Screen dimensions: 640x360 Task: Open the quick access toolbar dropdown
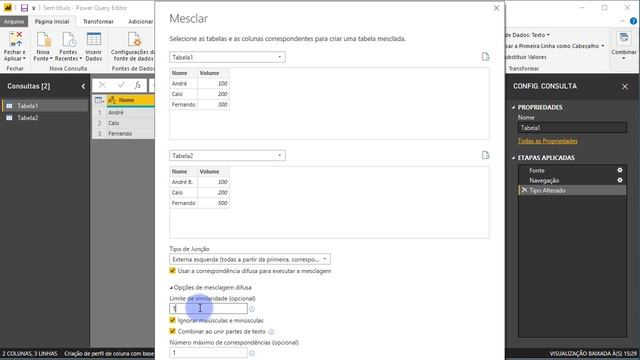33,8
